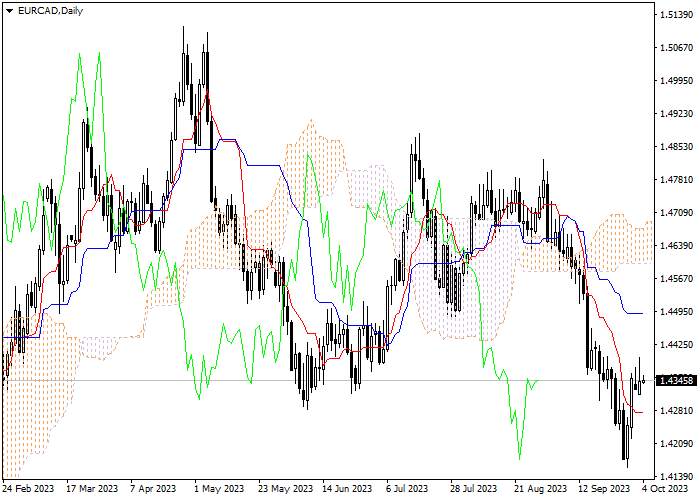Click the 1.49230 price axis label

(677, 114)
